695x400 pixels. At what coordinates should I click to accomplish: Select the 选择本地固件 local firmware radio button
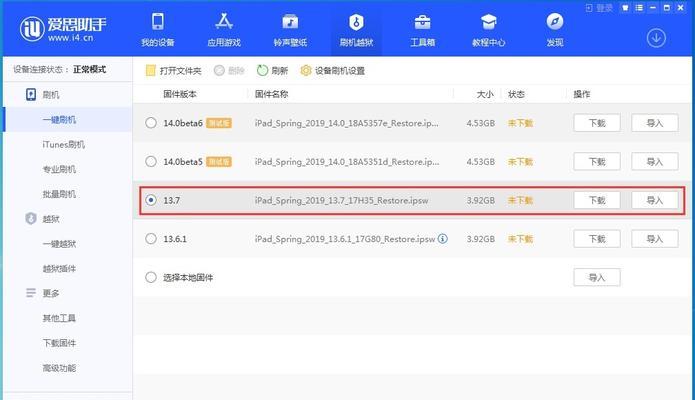point(151,277)
